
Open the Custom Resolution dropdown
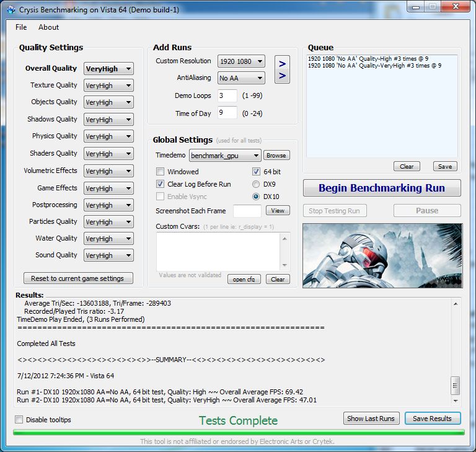tap(241, 61)
